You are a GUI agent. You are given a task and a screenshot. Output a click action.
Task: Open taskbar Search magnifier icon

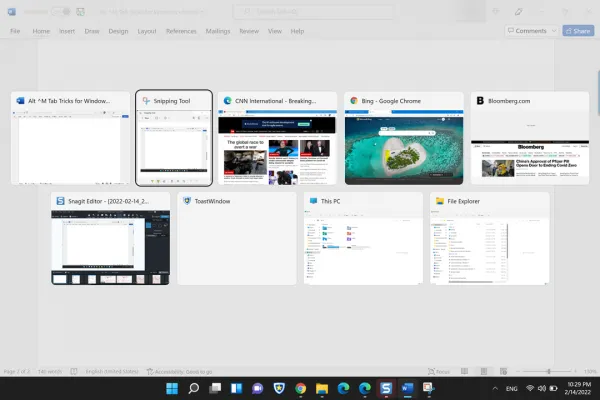click(194, 389)
